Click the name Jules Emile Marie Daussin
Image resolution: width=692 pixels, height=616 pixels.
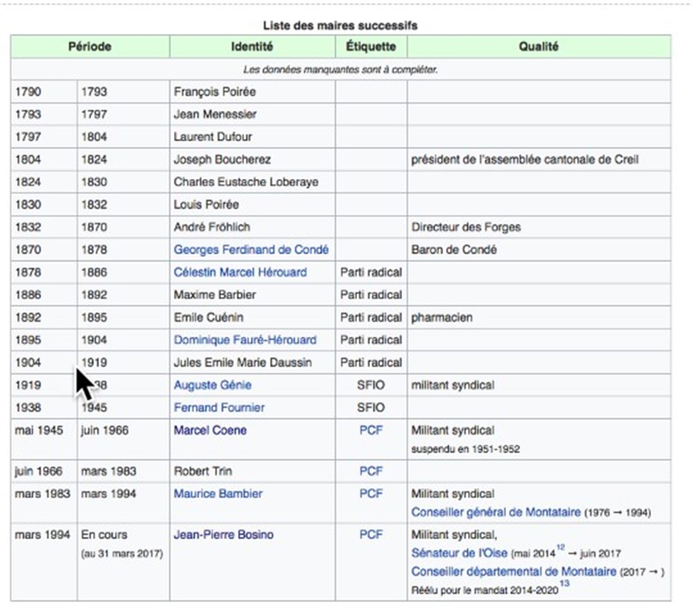tap(243, 362)
